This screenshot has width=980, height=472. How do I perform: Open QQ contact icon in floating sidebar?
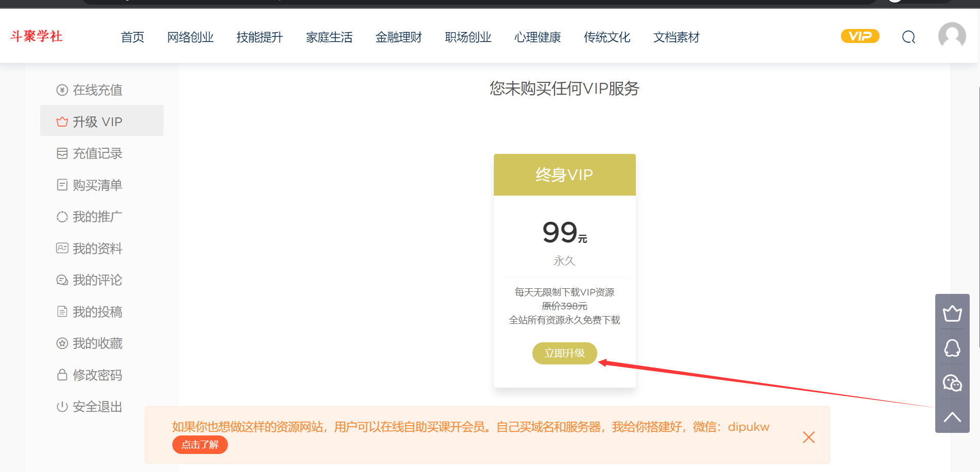(x=952, y=348)
